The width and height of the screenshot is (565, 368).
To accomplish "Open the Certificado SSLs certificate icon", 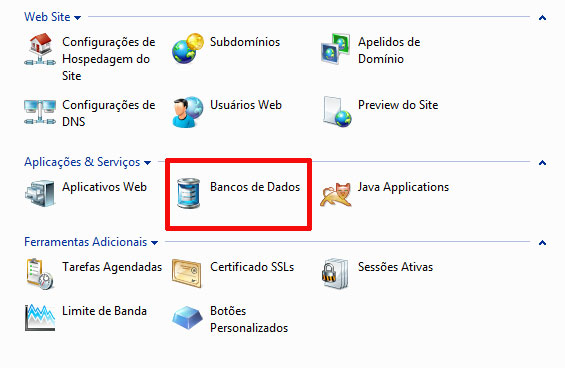I will pos(186,274).
